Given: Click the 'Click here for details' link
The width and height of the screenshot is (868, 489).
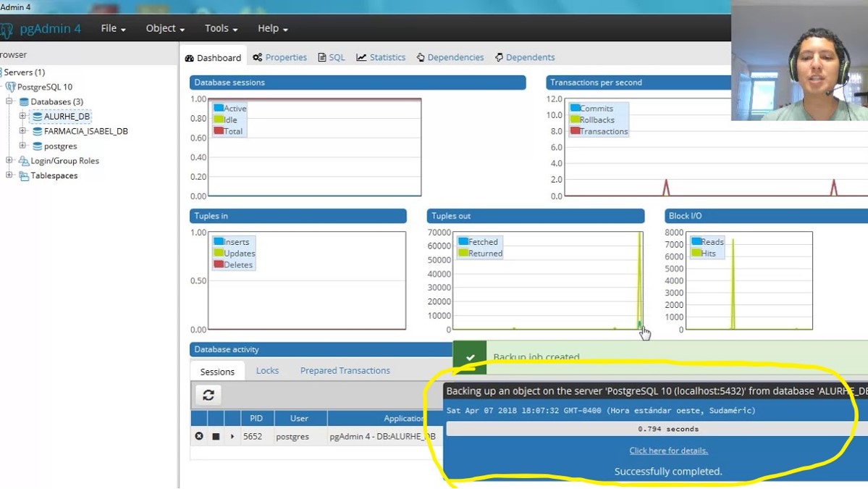Looking at the screenshot, I should 668,451.
